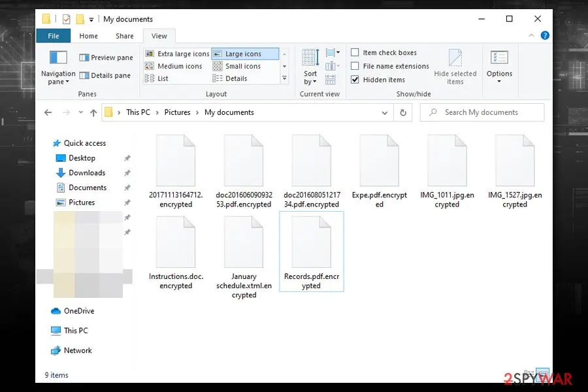Toggle the Preview pane
Viewport: 588px width, 392px height.
[x=106, y=57]
